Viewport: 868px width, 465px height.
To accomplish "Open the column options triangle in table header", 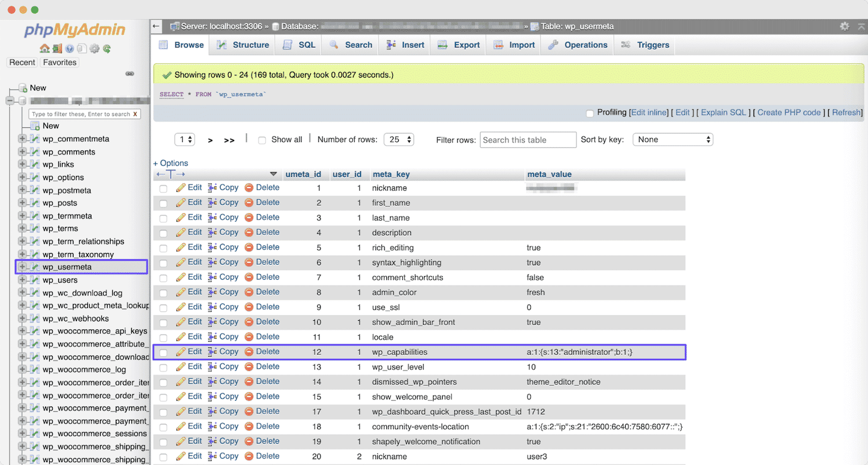I will tap(274, 174).
